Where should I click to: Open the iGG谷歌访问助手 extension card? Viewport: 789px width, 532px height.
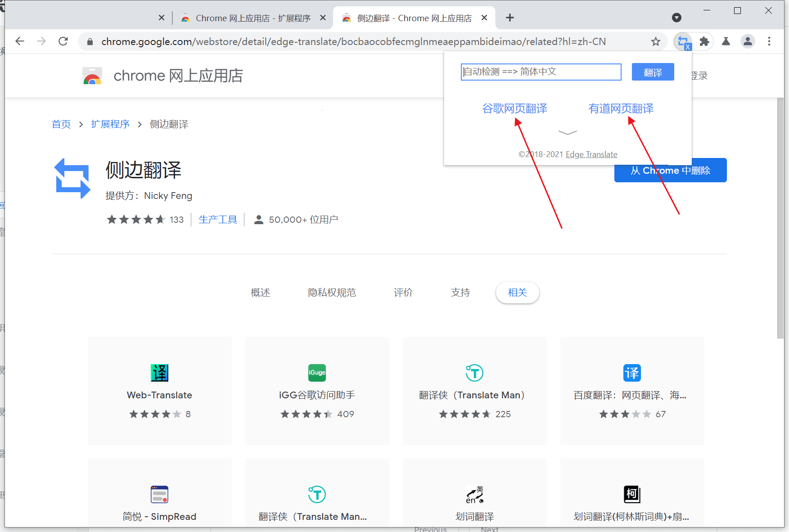[x=317, y=391]
